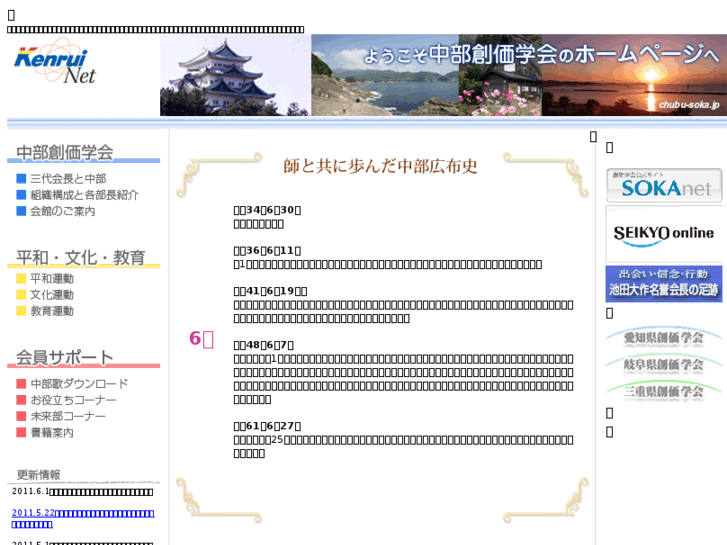Open 岐阜県創価学会 banner link
Image resolution: width=727 pixels, height=545 pixels.
tap(663, 364)
